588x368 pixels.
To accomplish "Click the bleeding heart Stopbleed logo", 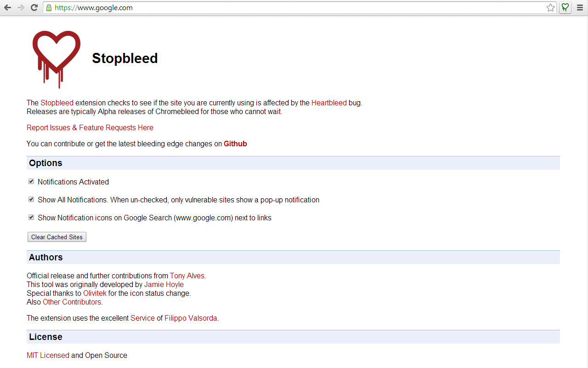I will pyautogui.click(x=57, y=59).
